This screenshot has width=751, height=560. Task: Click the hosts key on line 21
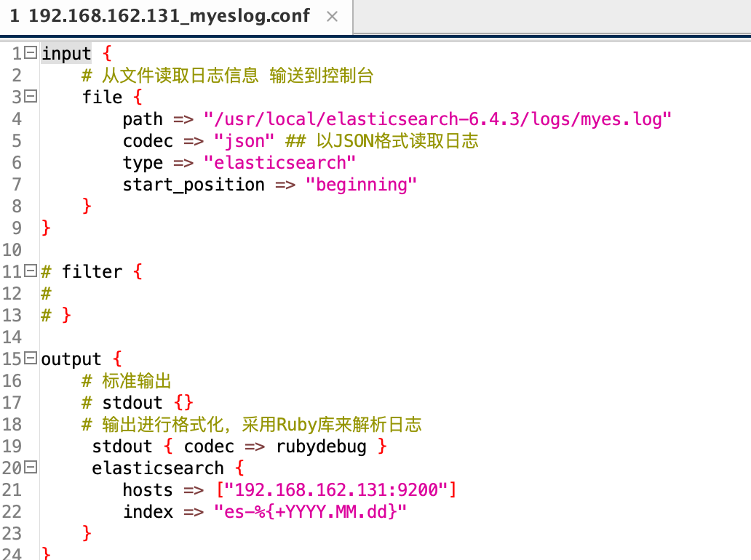pos(148,490)
